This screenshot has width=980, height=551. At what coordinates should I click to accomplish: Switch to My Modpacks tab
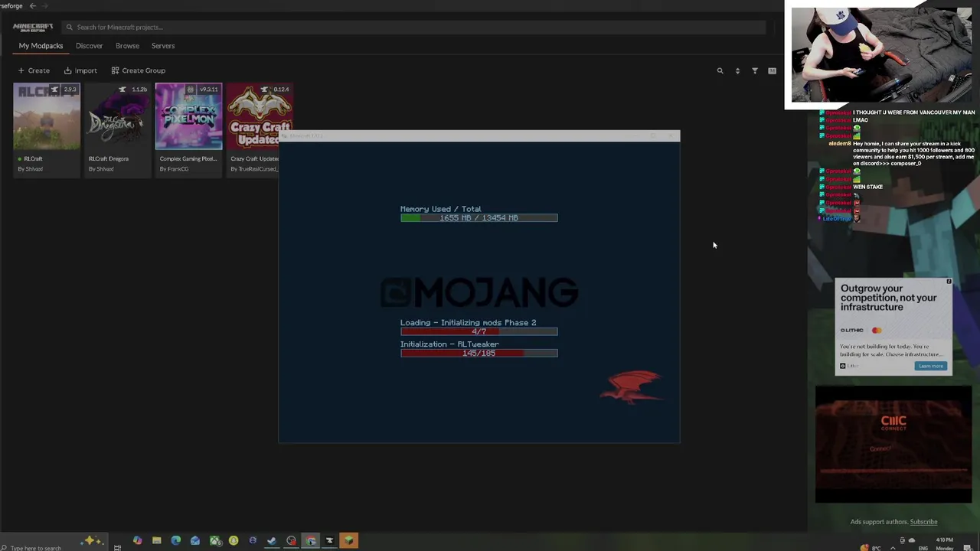41,46
